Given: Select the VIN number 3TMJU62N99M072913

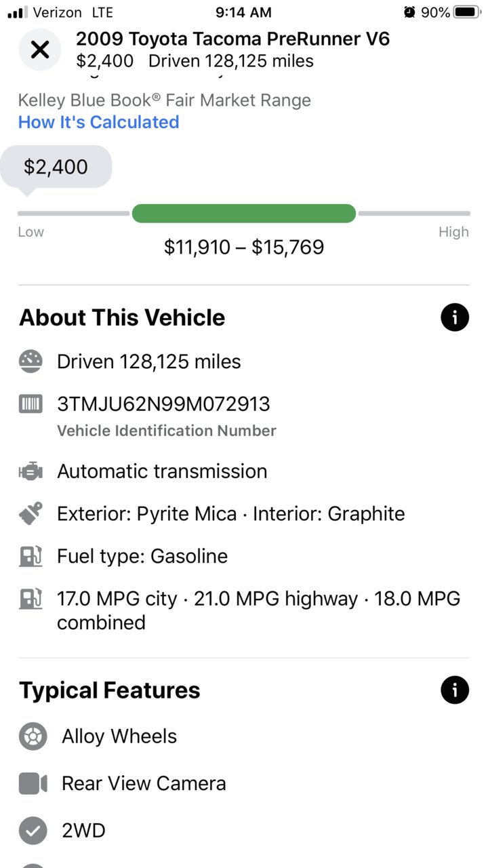Looking at the screenshot, I should (163, 404).
